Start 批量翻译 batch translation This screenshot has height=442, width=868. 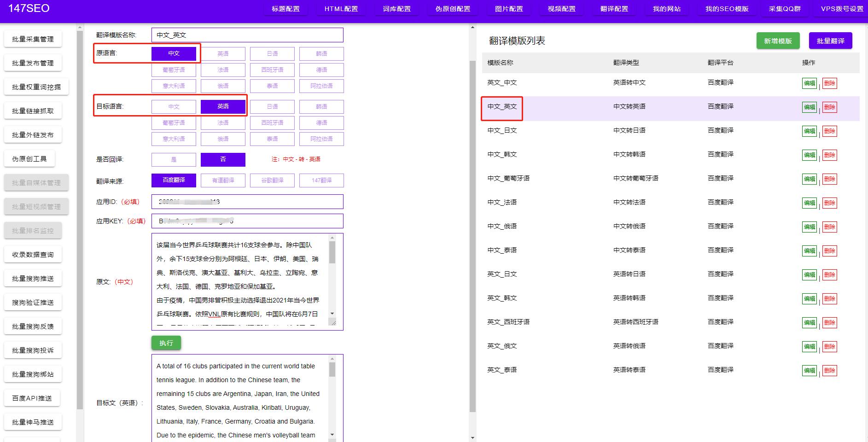click(830, 41)
